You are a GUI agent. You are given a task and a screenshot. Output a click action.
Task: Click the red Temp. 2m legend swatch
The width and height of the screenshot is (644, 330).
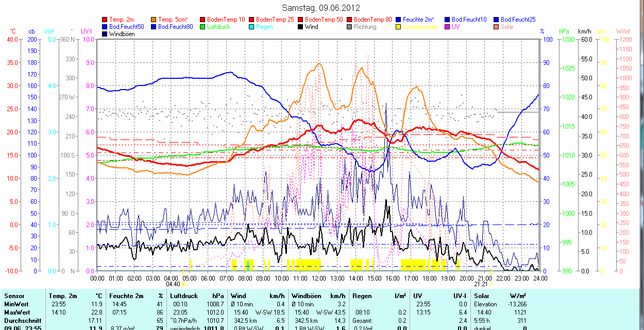[106, 20]
